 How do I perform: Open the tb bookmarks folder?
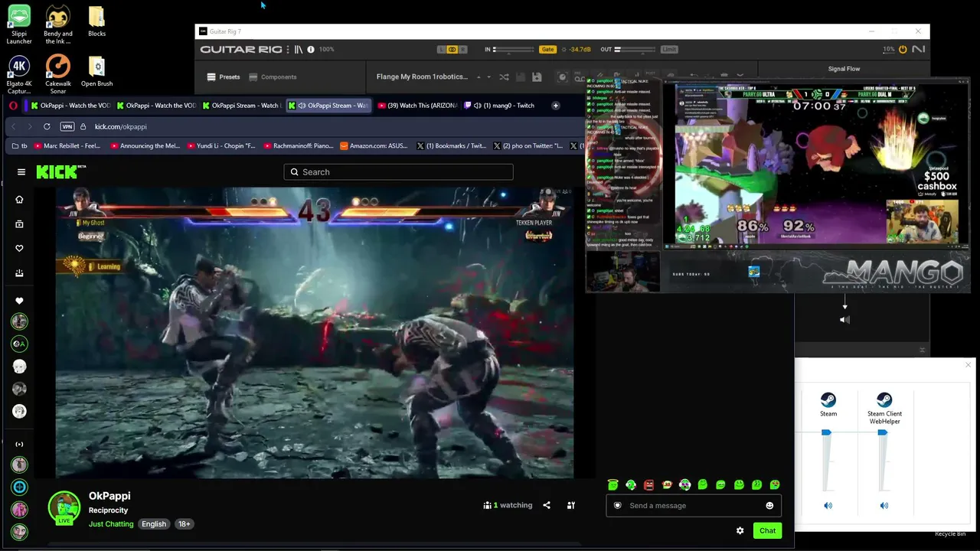click(18, 145)
